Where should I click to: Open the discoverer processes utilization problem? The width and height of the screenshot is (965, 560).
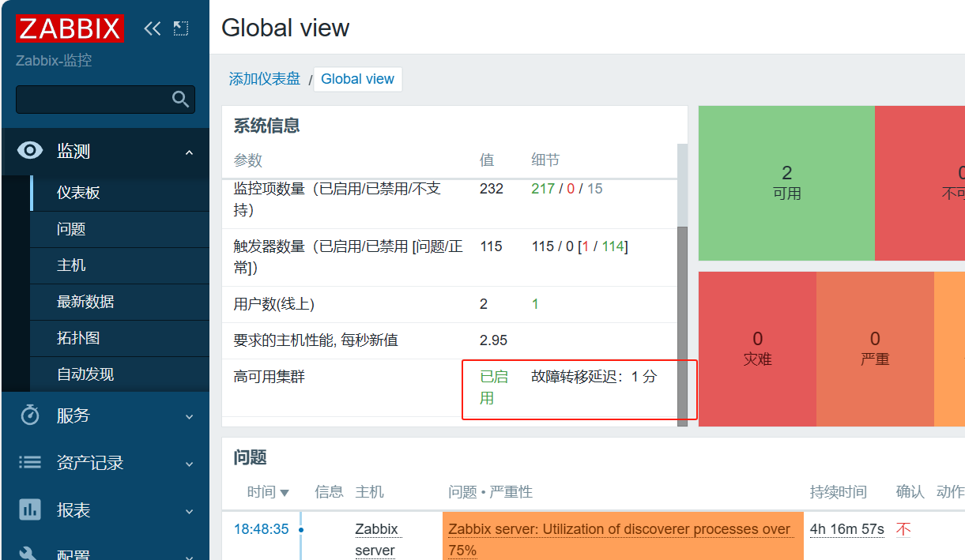point(619,539)
